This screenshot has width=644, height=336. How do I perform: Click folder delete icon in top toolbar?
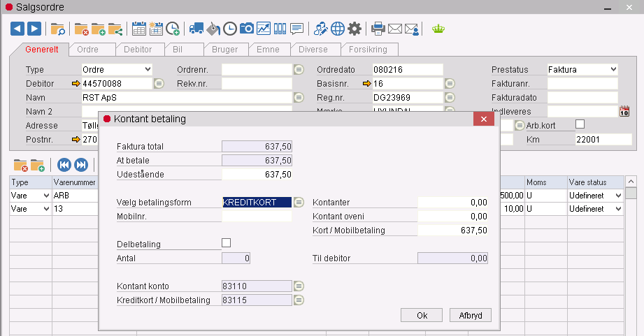(x=81, y=29)
